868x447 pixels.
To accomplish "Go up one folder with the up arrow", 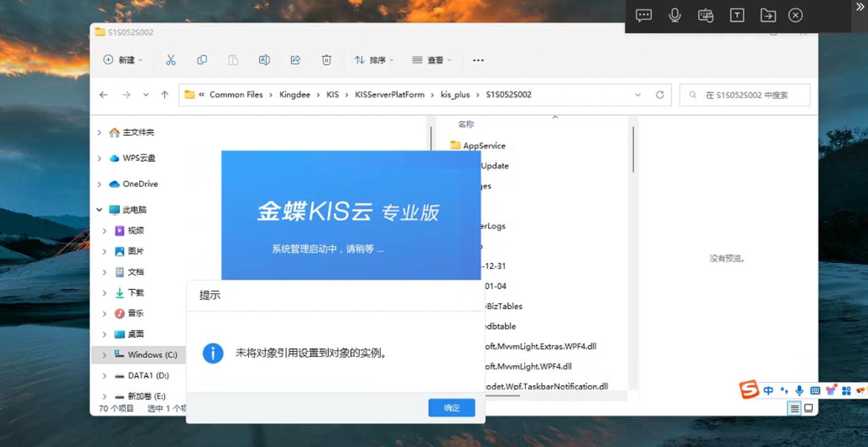I will pyautogui.click(x=164, y=95).
